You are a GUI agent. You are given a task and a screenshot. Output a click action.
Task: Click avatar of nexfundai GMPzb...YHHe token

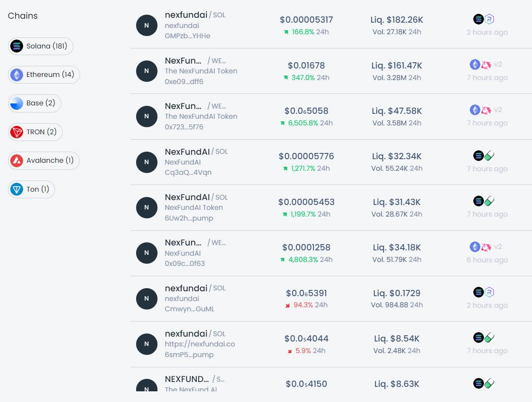tap(147, 26)
